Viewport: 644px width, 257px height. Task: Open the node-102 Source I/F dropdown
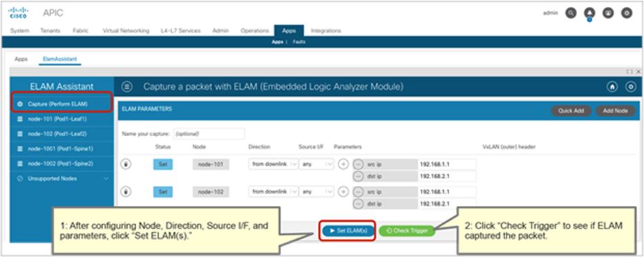(x=316, y=191)
